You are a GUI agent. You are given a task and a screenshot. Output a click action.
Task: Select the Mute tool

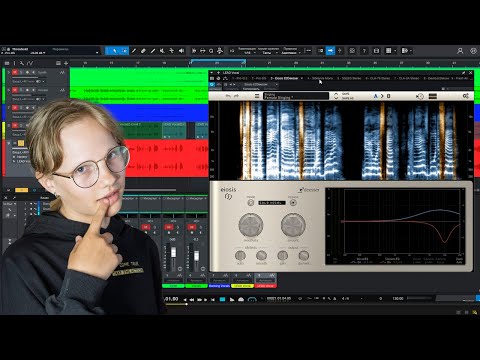click(x=162, y=51)
